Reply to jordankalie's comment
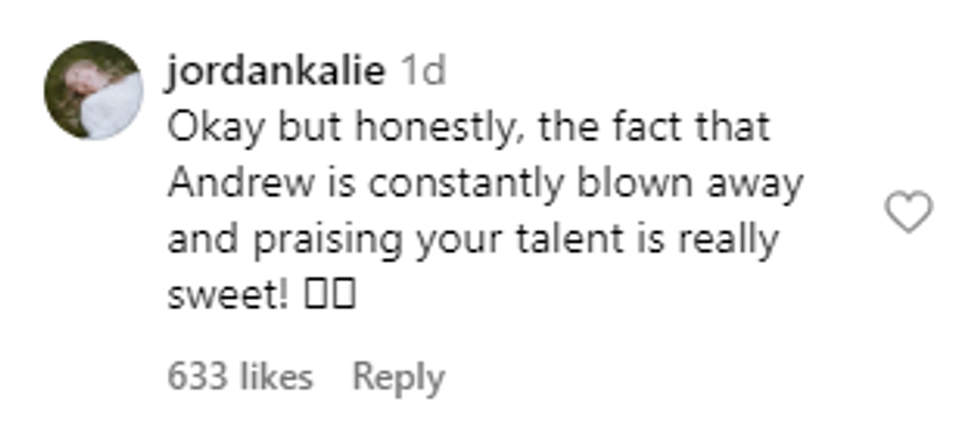This screenshot has height=436, width=980. (398, 377)
